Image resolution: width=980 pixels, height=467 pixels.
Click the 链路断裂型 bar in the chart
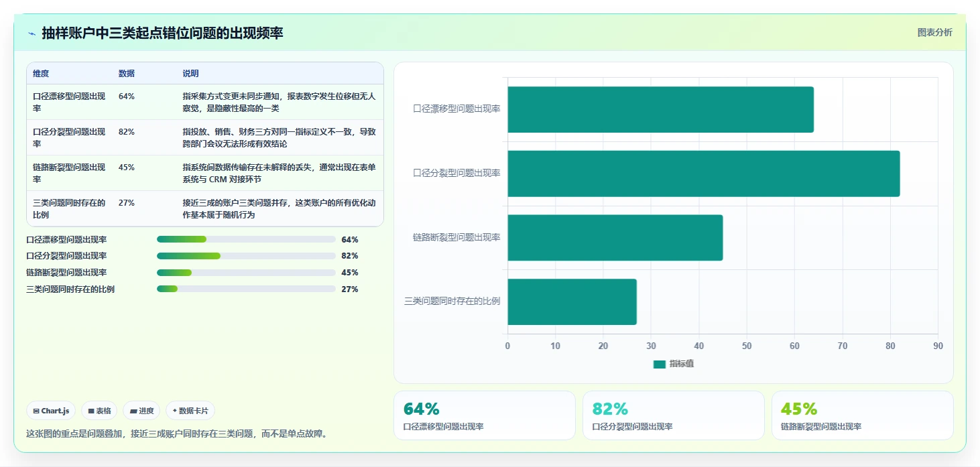coord(615,238)
